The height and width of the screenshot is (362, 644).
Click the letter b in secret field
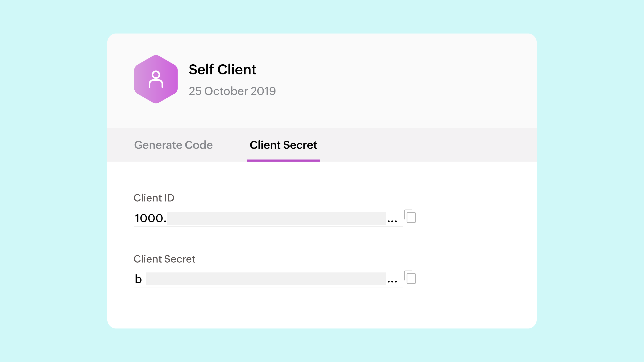click(138, 279)
